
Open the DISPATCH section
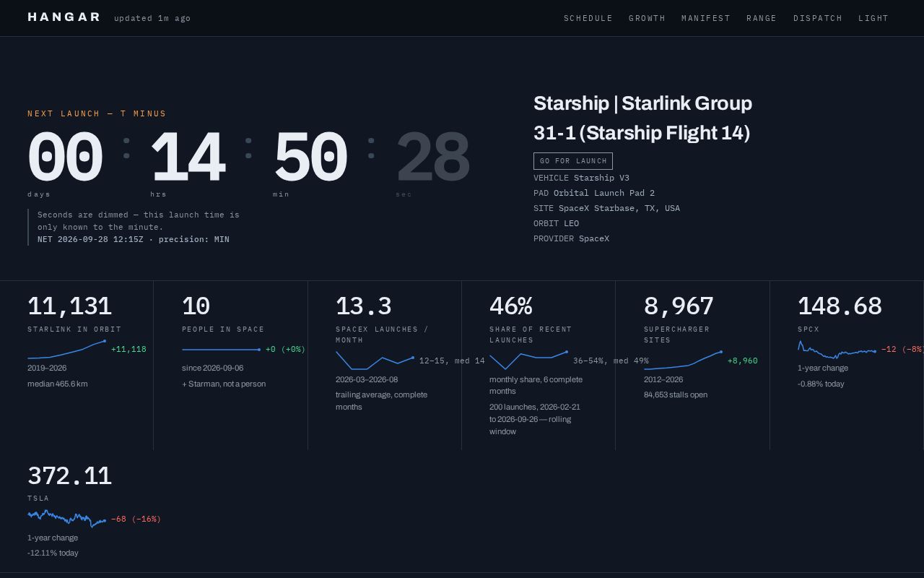[818, 18]
